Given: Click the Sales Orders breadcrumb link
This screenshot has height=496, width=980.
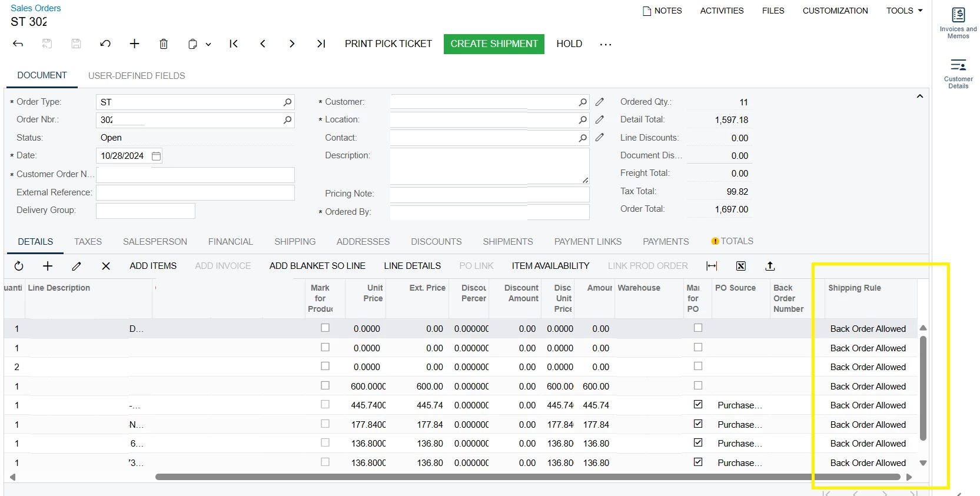Looking at the screenshot, I should click(x=36, y=8).
